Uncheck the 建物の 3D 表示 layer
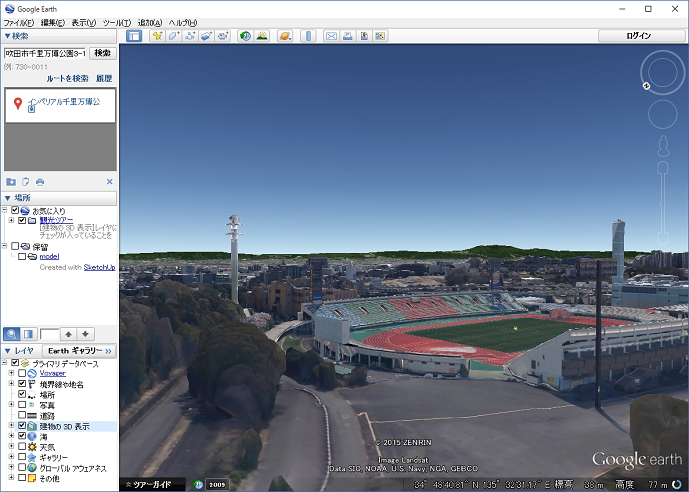Image resolution: width=689 pixels, height=492 pixels. pyautogui.click(x=23, y=426)
